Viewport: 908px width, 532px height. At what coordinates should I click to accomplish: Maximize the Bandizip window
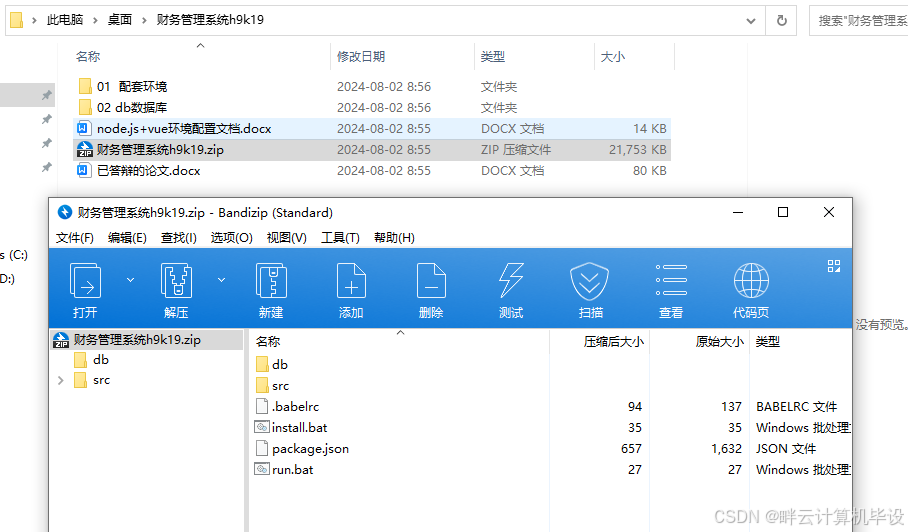pos(783,212)
